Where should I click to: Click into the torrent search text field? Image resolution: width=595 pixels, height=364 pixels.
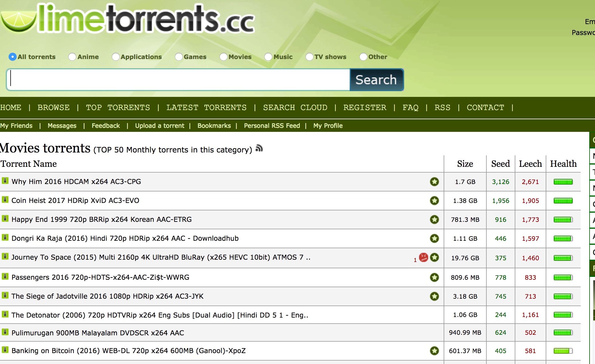coord(178,80)
